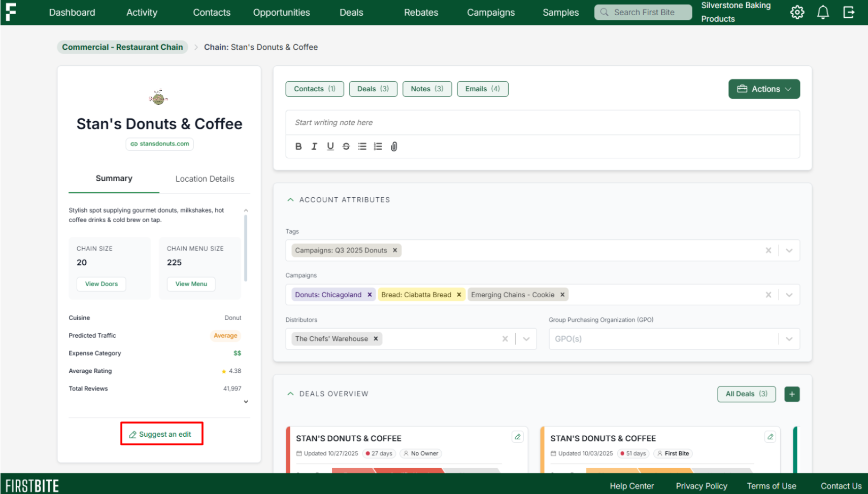Open the Distributors dropdown arrow
Screen dimensions: 868x494
526,339
